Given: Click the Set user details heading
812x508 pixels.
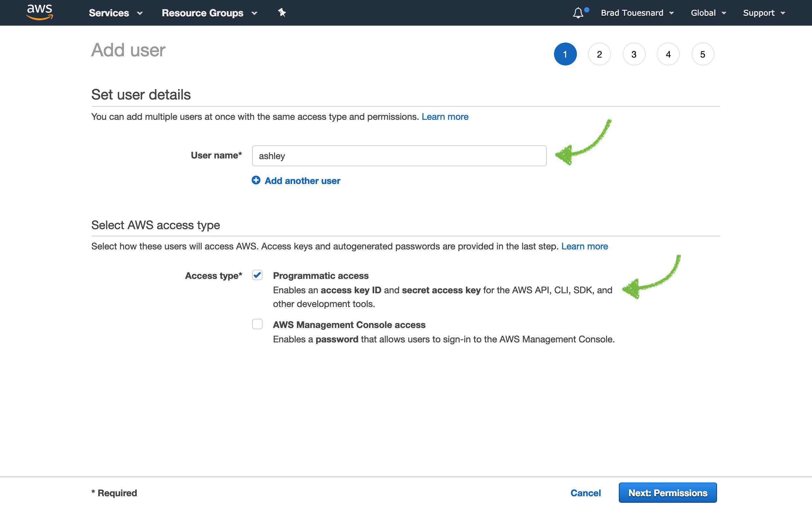Looking at the screenshot, I should [x=141, y=94].
